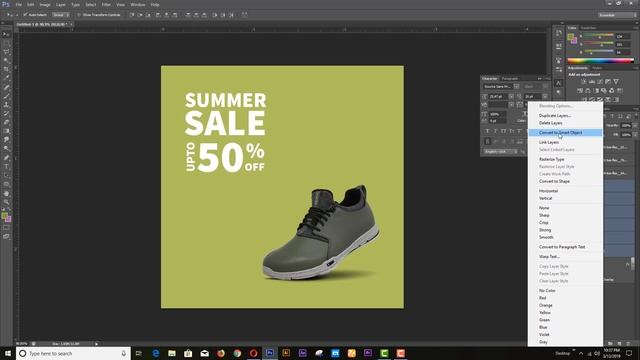Toggle Faux Bold in Character panel
The image size is (640, 360).
[487, 131]
